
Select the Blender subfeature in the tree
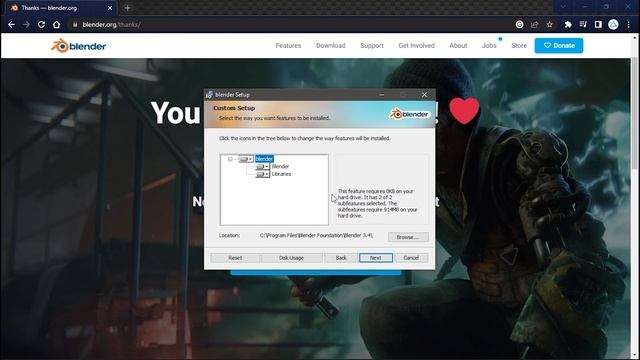[280, 167]
